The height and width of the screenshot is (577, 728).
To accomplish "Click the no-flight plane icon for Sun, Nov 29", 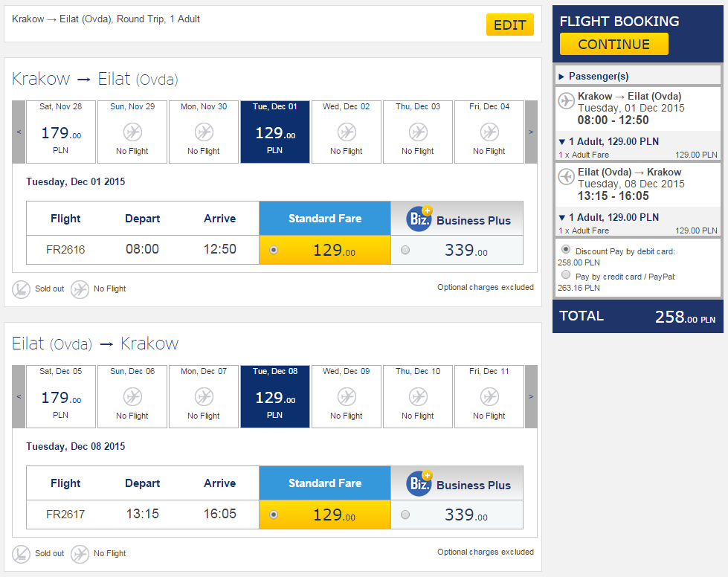I will click(x=132, y=132).
